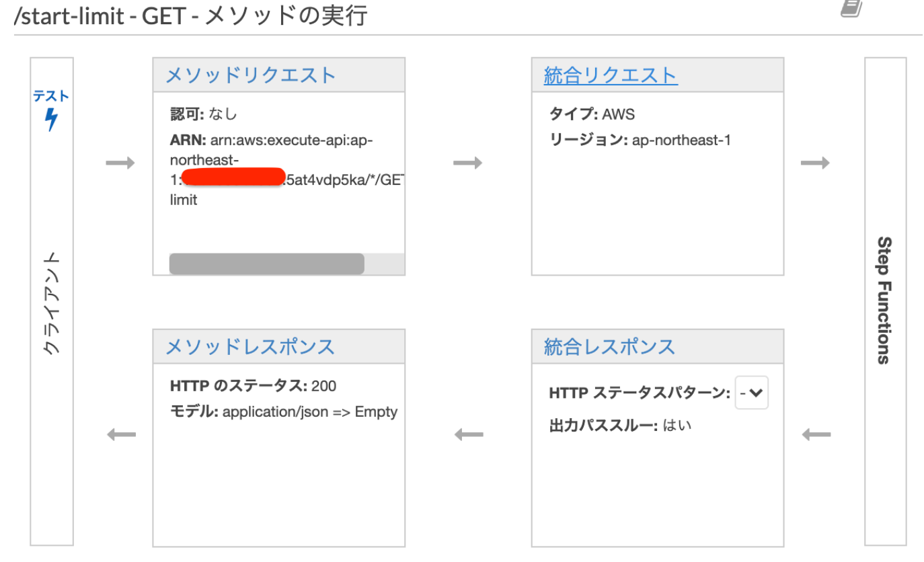
Task: Open the メソッドリクエスト settings link
Action: 250,75
